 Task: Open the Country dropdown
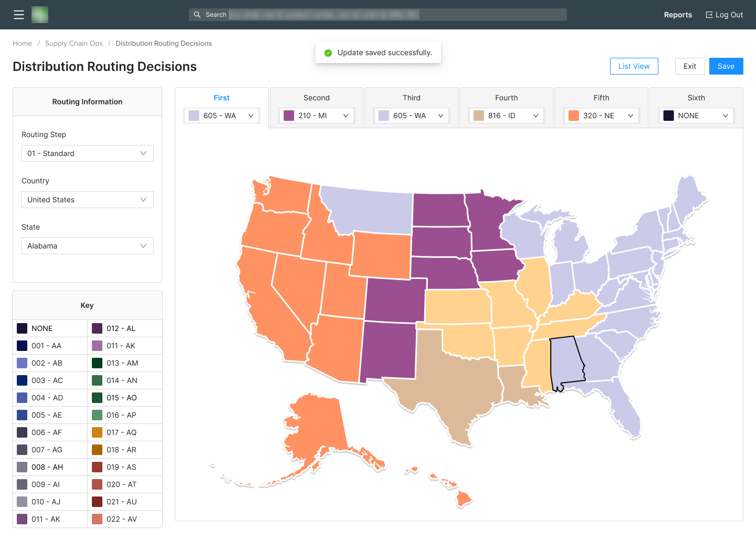point(87,200)
